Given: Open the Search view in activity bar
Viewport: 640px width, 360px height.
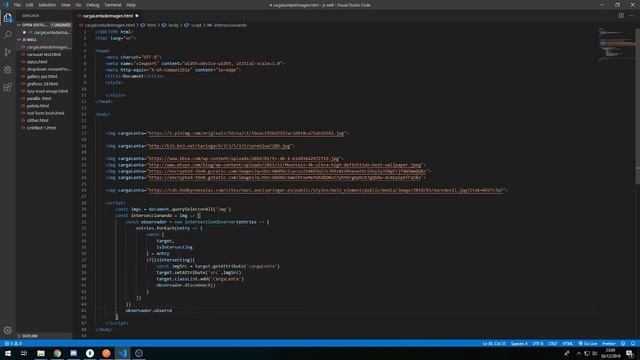Looking at the screenshot, I should 7,35.
